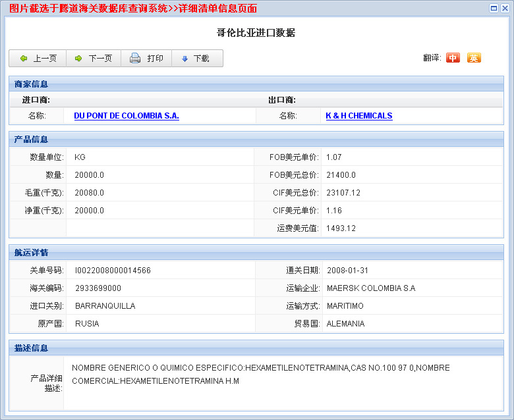514x420 pixels.
Task: Maximize the detail window
Action: coord(494,8)
